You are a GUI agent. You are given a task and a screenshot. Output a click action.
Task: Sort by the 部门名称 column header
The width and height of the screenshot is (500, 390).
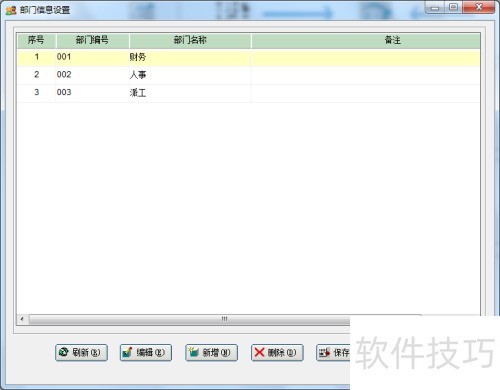pyautogui.click(x=190, y=41)
